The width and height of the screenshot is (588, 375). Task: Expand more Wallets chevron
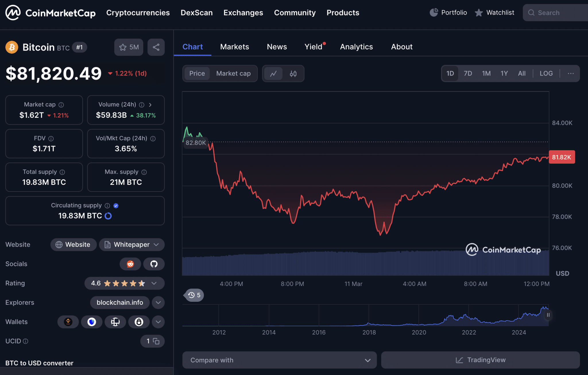(158, 322)
